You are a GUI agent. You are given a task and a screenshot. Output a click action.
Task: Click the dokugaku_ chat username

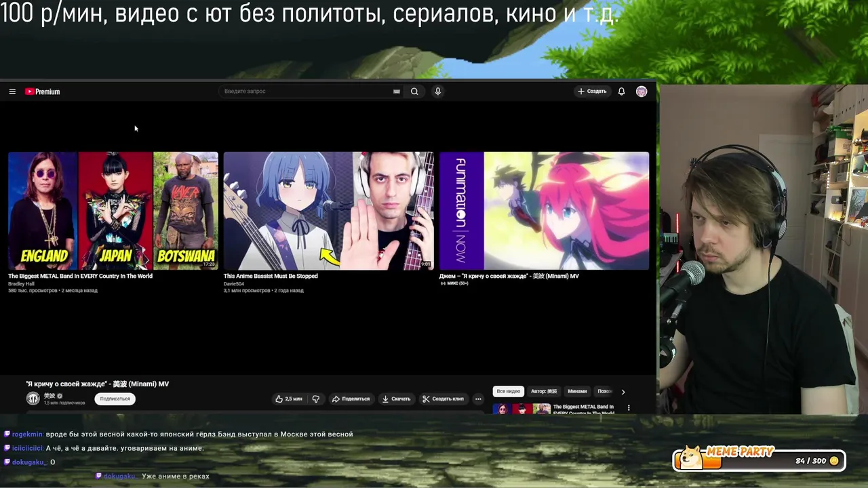coord(29,462)
